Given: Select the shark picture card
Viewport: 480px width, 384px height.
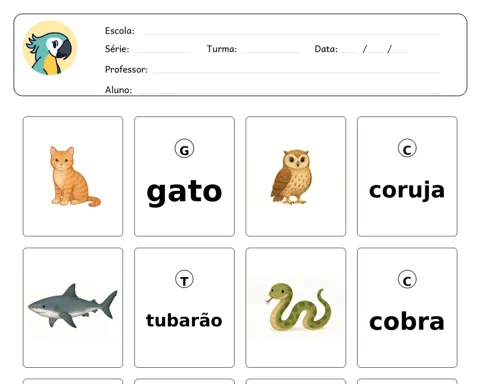Looking at the screenshot, I should pyautogui.click(x=73, y=307).
